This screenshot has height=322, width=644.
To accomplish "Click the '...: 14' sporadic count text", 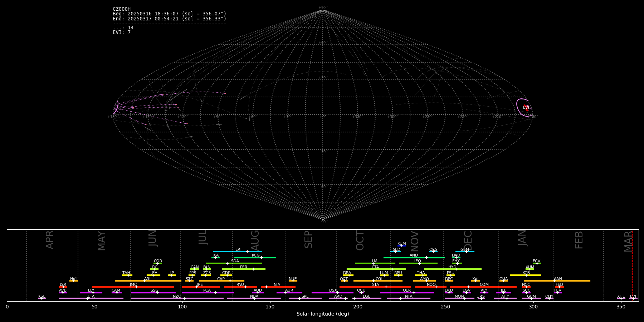I will coord(123,28).
